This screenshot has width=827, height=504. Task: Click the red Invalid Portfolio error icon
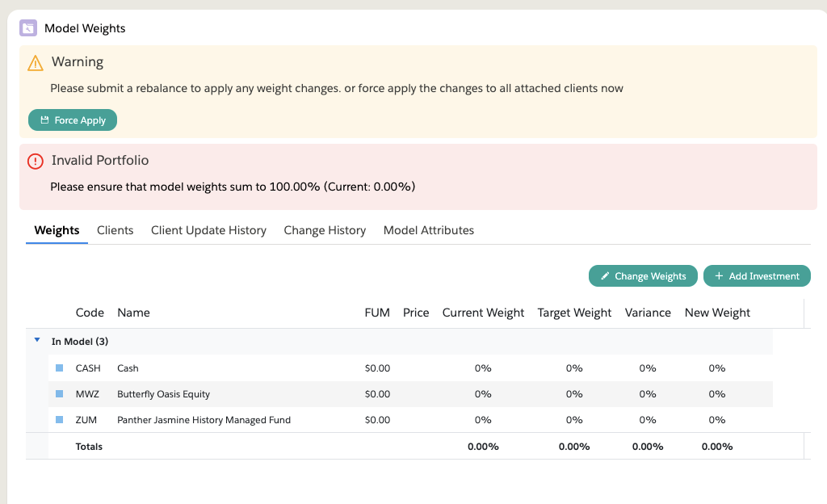35,161
